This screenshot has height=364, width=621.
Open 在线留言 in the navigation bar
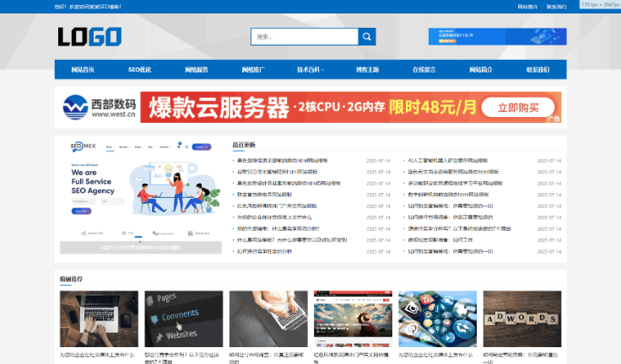click(x=424, y=70)
